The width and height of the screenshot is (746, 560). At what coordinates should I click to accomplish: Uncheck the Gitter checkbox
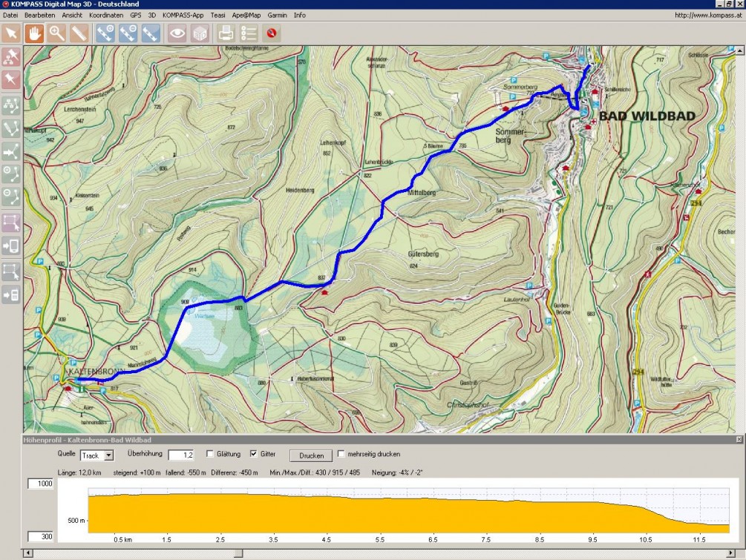pos(254,454)
